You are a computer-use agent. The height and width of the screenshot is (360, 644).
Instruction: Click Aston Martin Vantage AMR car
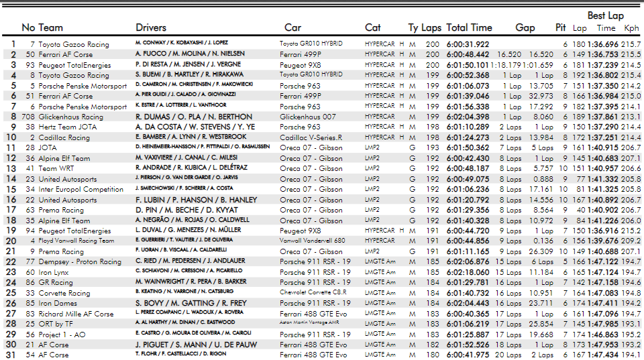pos(309,322)
